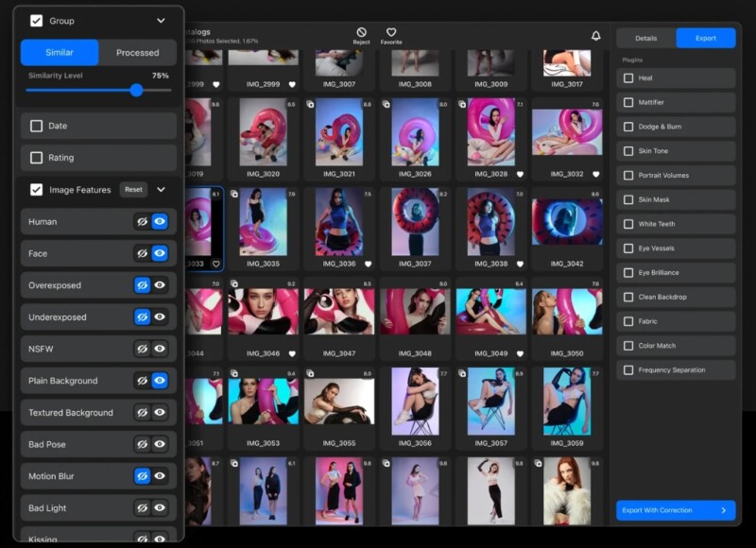Click the show eye for NSFW
Image resolution: width=756 pixels, height=548 pixels.
[x=160, y=349]
